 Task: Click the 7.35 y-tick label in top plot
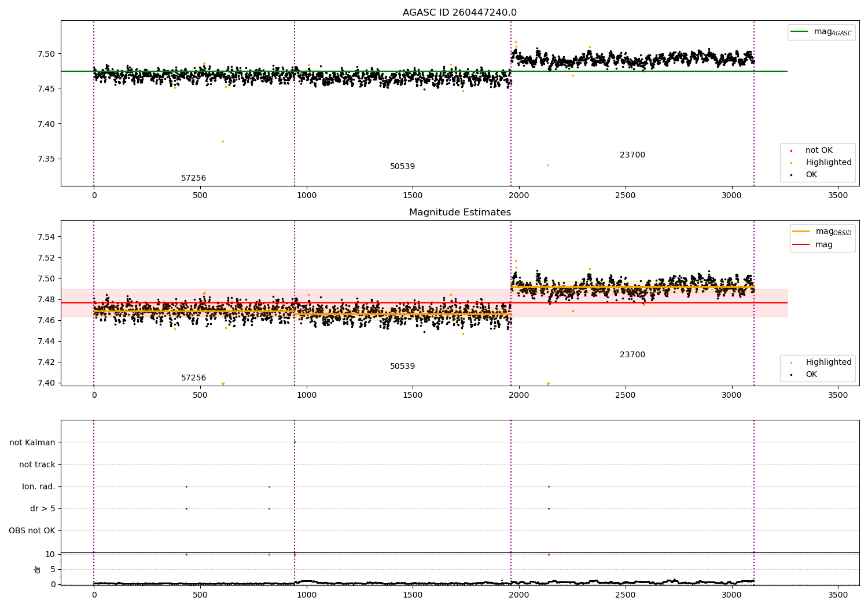[46, 159]
